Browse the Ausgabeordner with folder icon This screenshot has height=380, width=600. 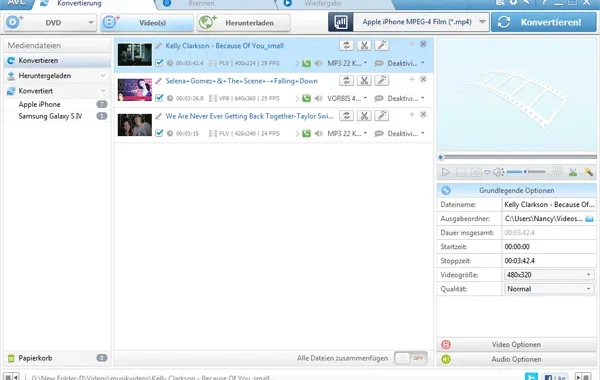[589, 219]
